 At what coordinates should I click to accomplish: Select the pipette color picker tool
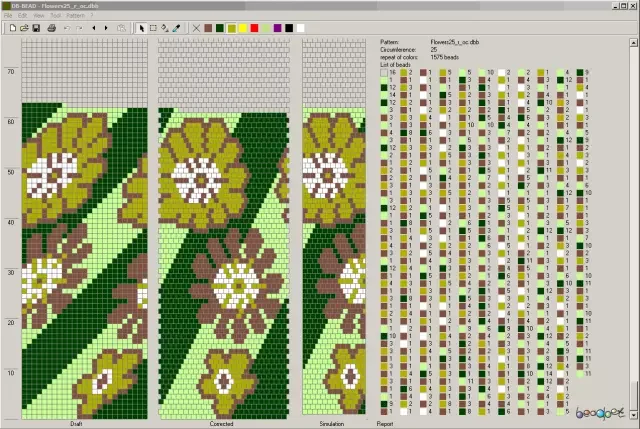coord(177,28)
